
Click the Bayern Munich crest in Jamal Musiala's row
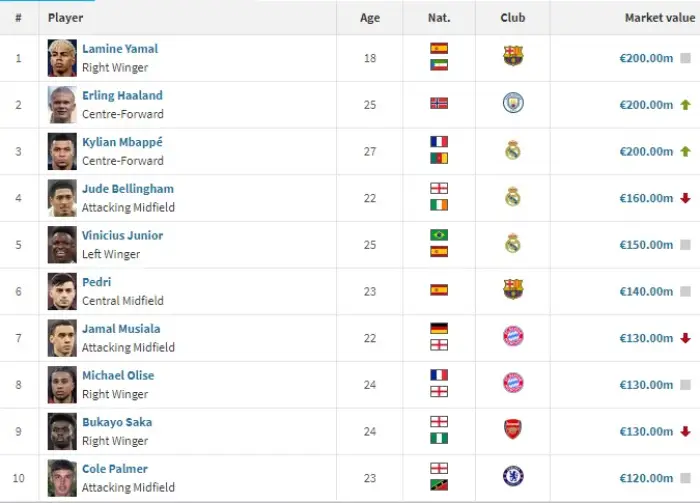(513, 336)
